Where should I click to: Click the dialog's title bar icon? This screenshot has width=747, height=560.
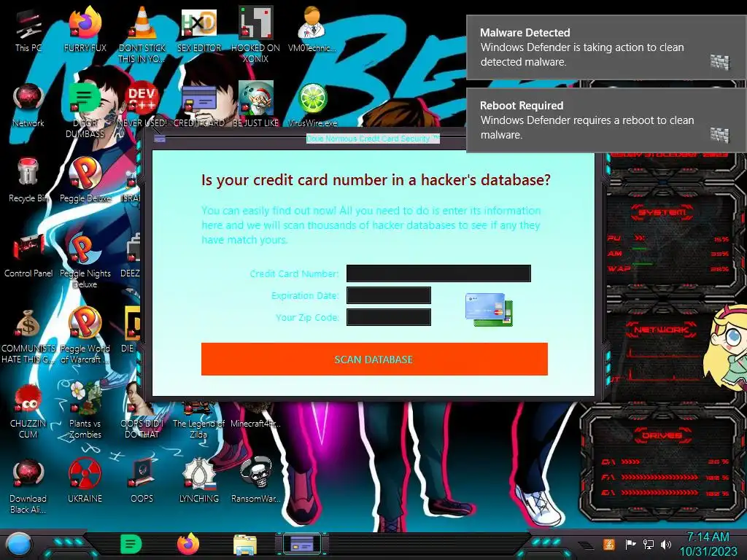(x=160, y=139)
